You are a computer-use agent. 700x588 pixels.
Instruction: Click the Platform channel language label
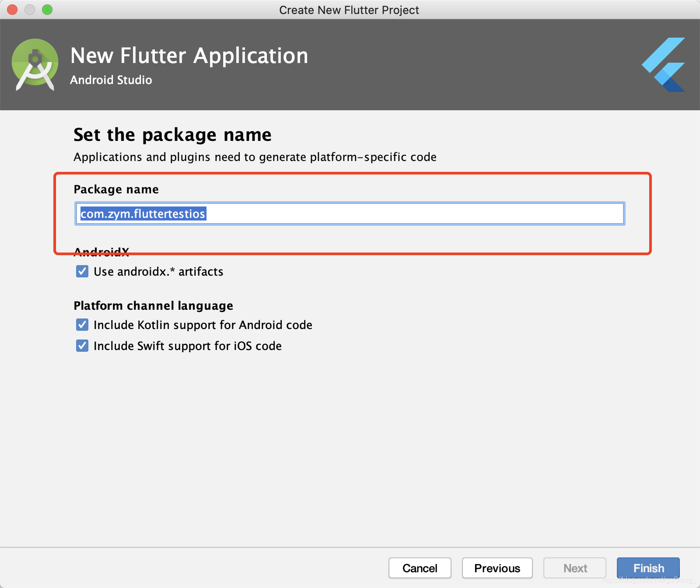click(x=153, y=305)
